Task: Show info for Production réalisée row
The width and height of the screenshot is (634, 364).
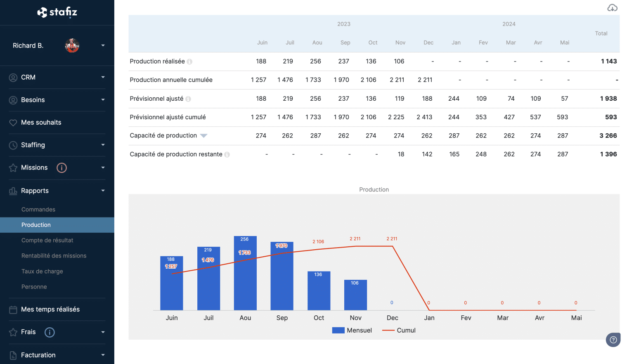Action: tap(189, 61)
